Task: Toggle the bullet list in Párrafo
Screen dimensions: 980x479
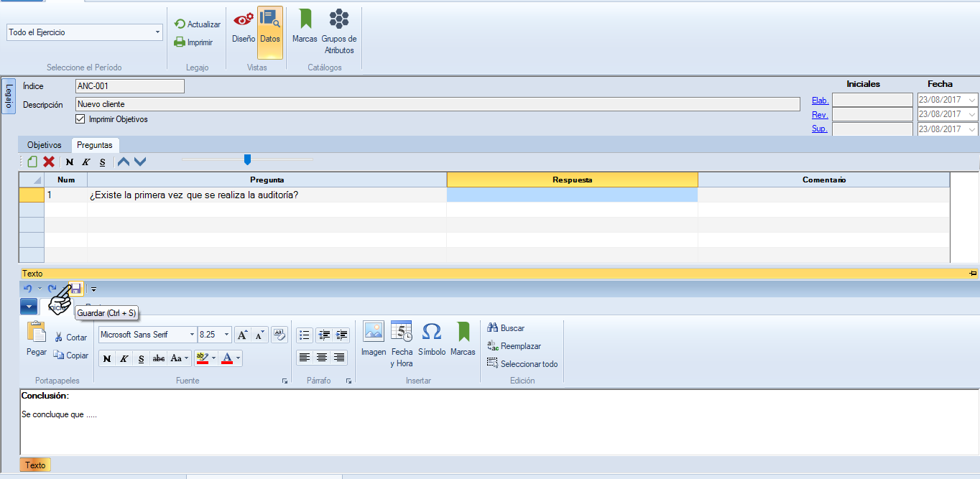Action: click(305, 335)
